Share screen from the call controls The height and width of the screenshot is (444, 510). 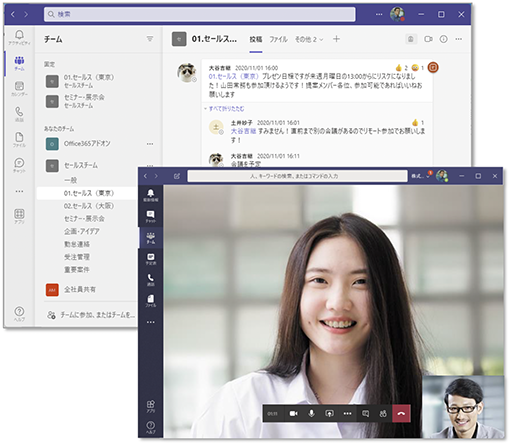tap(329, 414)
